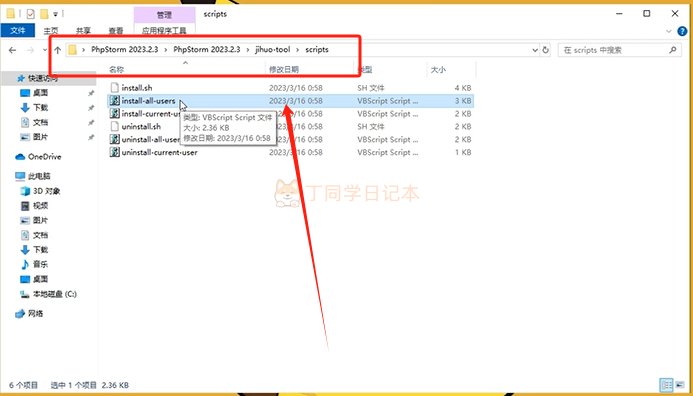Image resolution: width=693 pixels, height=396 pixels.
Task: Open the 音乐 folder
Action: pos(40,264)
